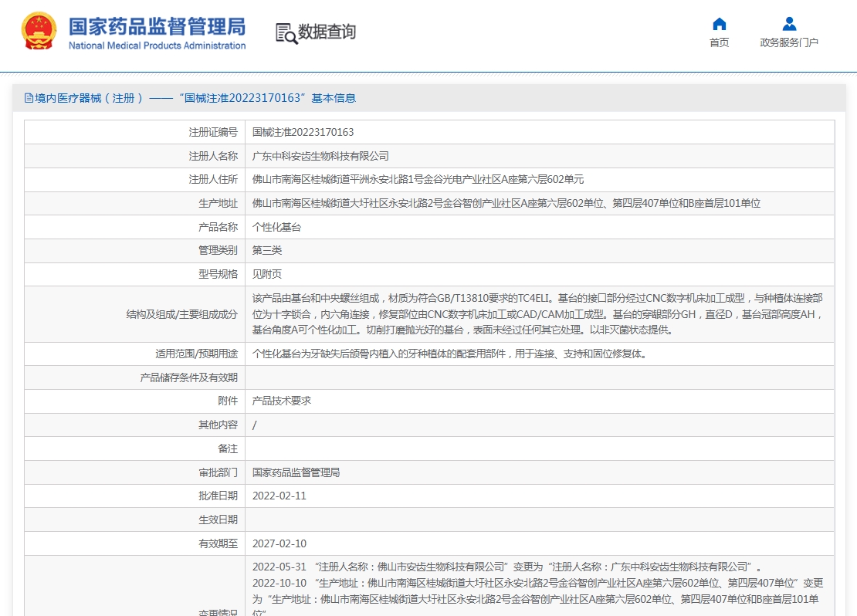This screenshot has height=616, width=857.
Task: Select the 注册人名称 label cell
Action: 134,156
